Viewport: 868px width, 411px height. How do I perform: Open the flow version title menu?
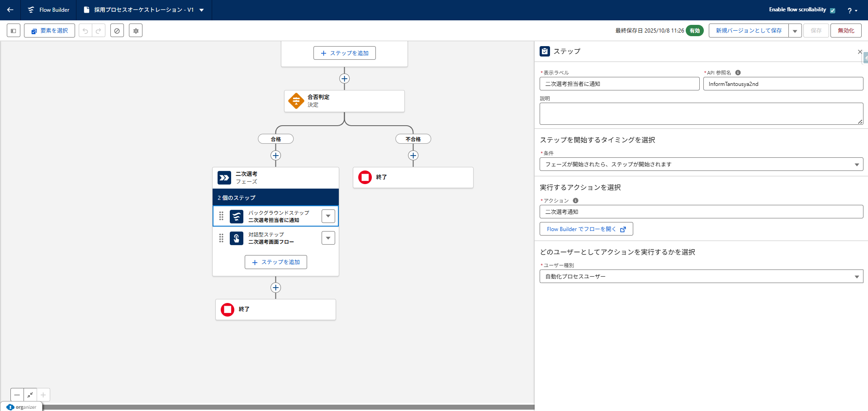(202, 10)
